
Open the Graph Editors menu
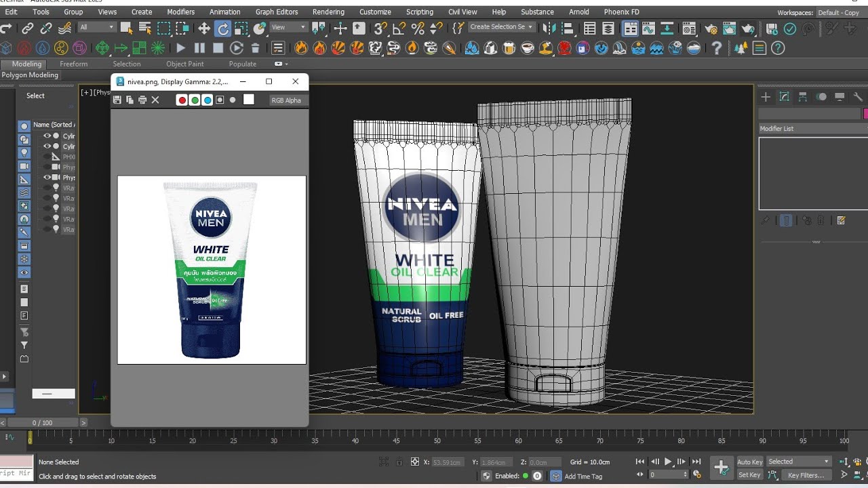pyautogui.click(x=277, y=12)
